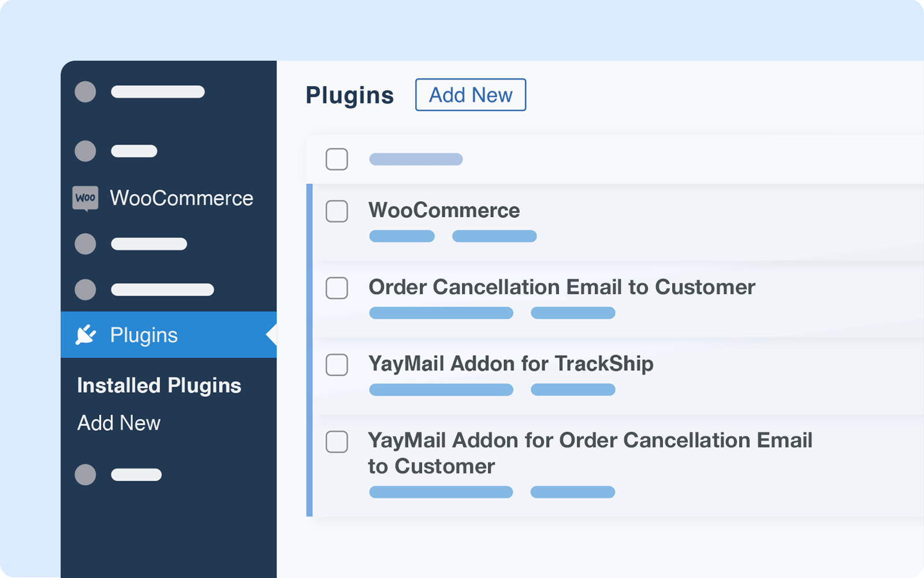
Task: Click the YayMail Addon for TrackShip title
Action: [511, 364]
